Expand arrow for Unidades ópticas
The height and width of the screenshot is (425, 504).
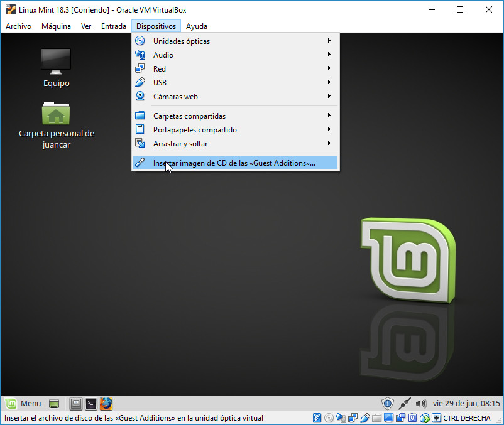(329, 40)
